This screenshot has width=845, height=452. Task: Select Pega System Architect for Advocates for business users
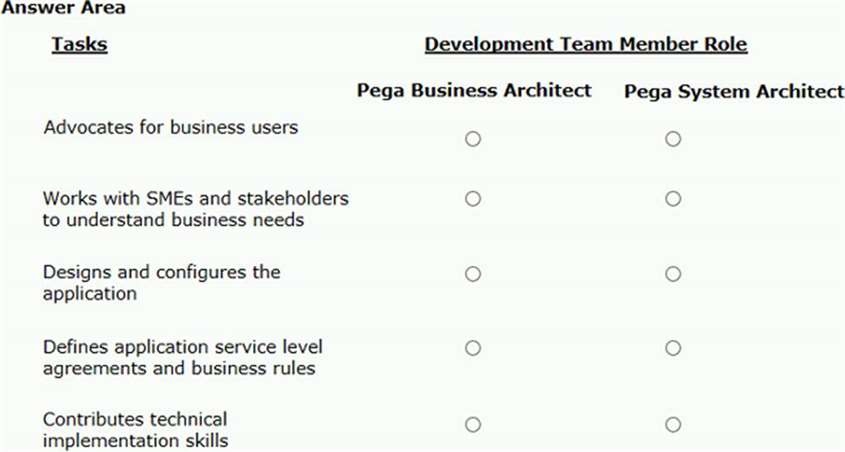pyautogui.click(x=673, y=139)
